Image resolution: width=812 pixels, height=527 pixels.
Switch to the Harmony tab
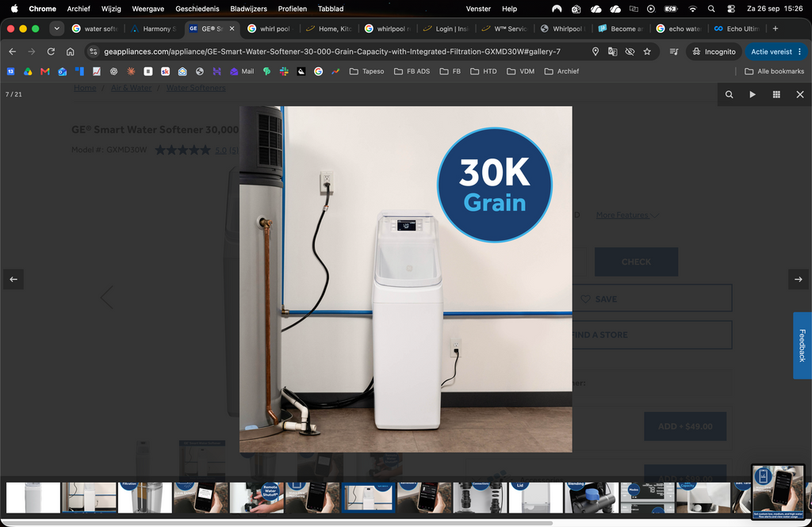click(x=155, y=29)
